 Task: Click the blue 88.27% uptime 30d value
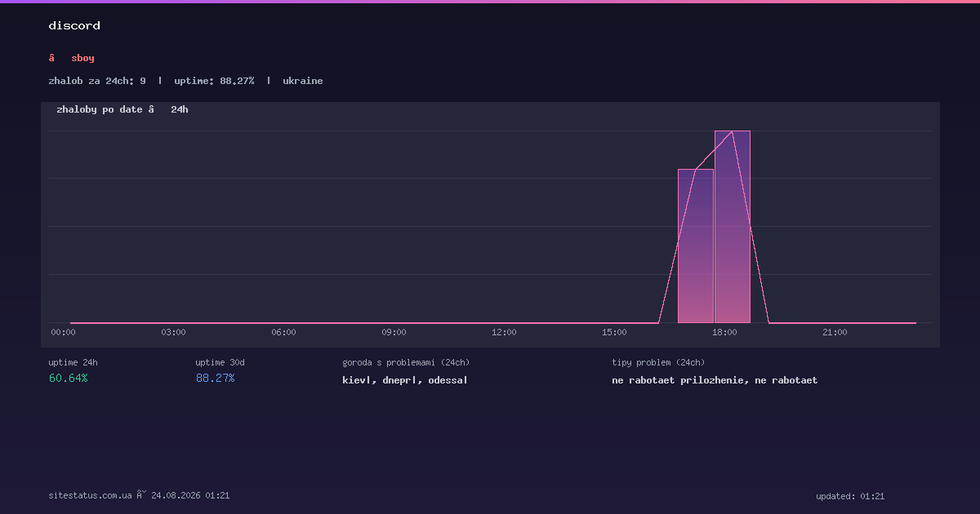click(216, 378)
